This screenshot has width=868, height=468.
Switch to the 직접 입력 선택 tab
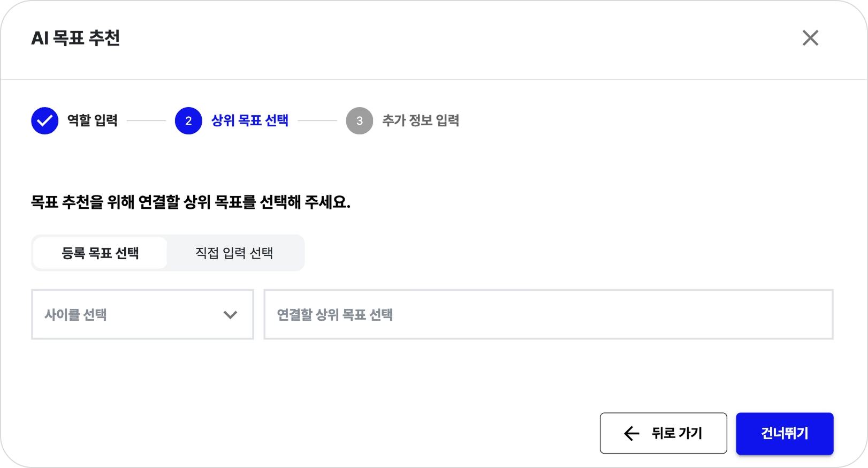234,253
